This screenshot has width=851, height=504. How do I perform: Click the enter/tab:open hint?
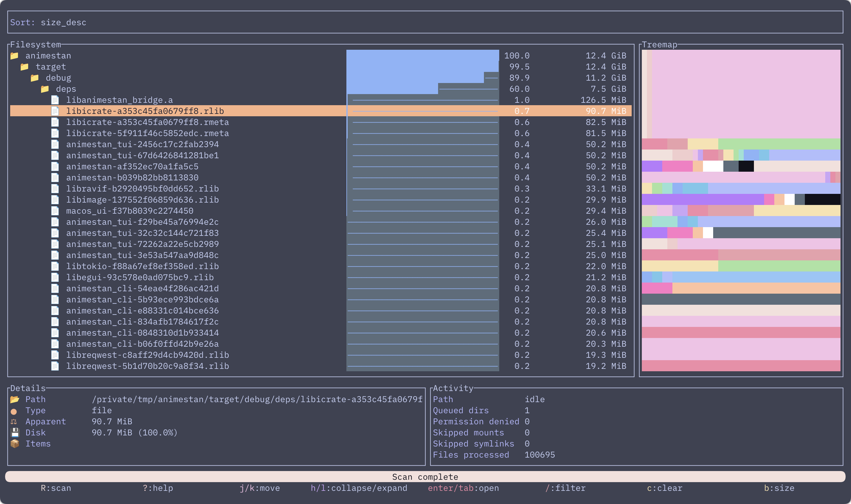tap(464, 488)
